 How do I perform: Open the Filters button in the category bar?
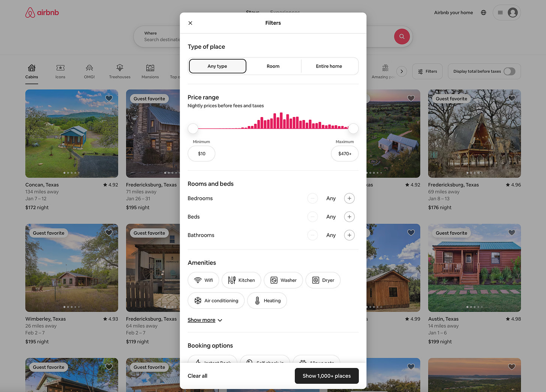point(427,71)
